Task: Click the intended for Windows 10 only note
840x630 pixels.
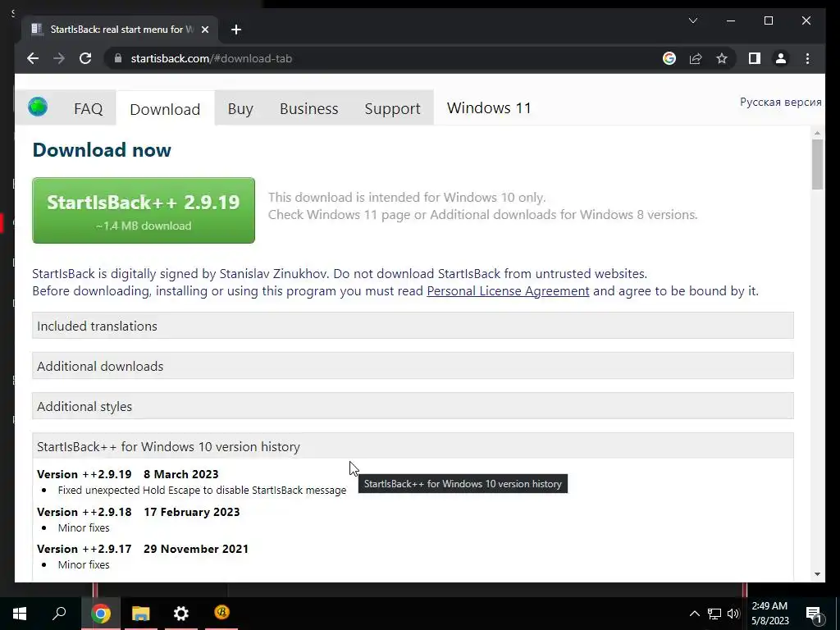Action: click(407, 197)
